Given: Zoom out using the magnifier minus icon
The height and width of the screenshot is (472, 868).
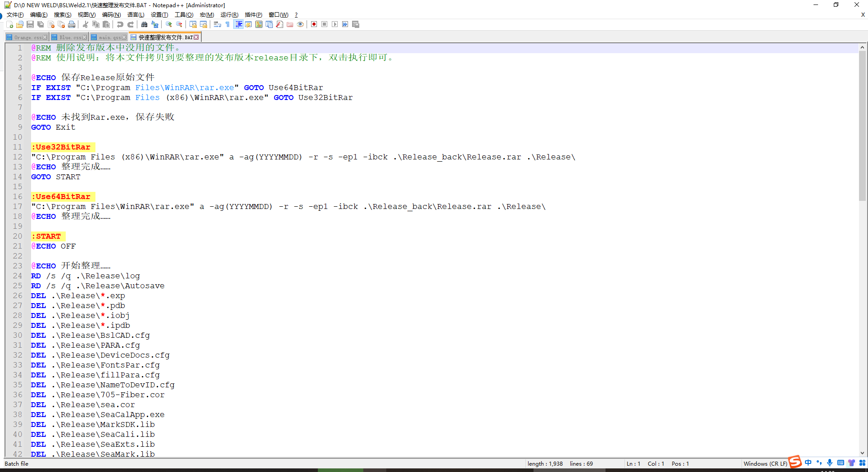Looking at the screenshot, I should (179, 24).
